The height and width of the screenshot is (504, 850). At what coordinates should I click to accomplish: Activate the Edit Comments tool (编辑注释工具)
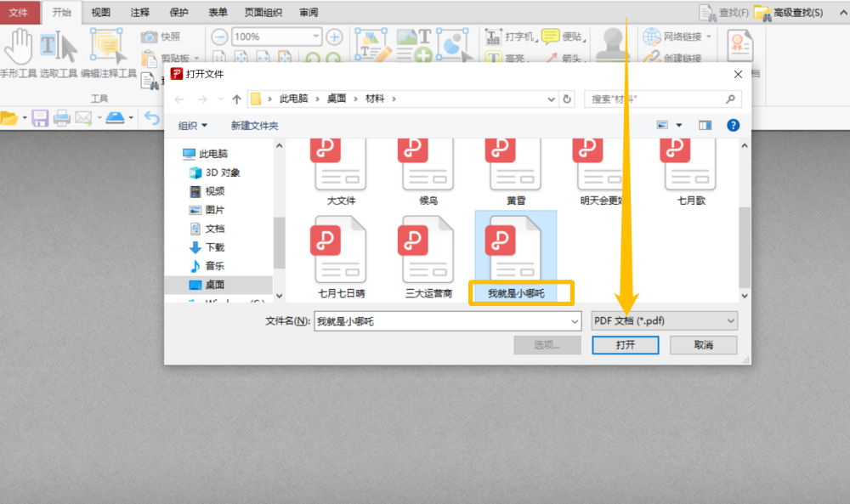(x=109, y=53)
